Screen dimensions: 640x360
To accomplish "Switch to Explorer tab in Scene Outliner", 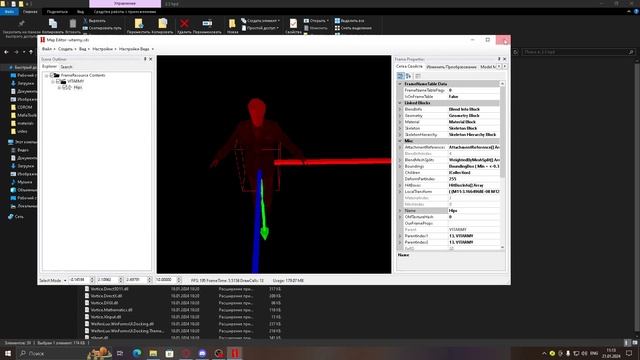I will [x=49, y=67].
